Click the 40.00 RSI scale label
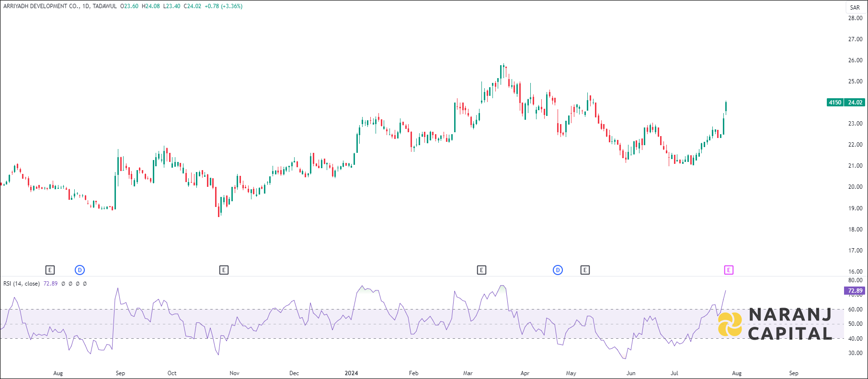 pyautogui.click(x=855, y=339)
